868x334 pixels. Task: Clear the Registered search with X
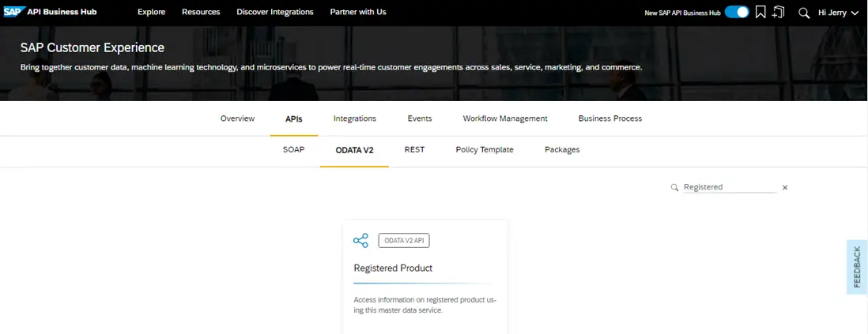(x=785, y=188)
